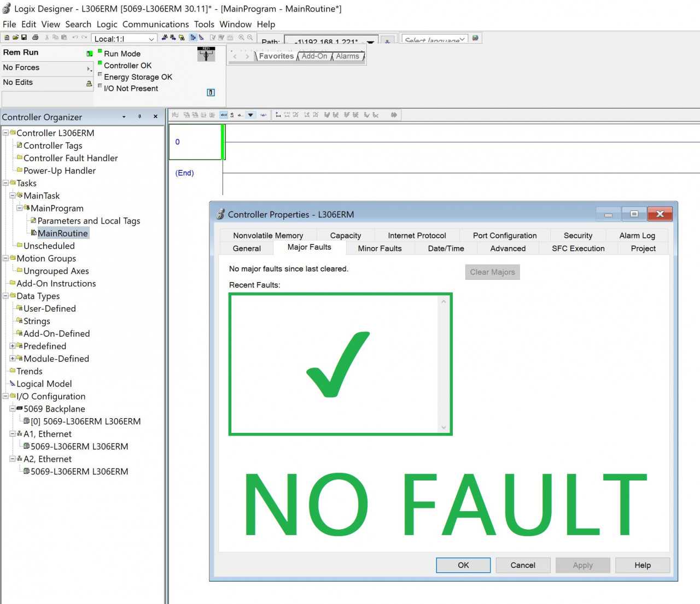Collapse the MainTask tree node
This screenshot has height=604, width=700.
click(x=13, y=196)
